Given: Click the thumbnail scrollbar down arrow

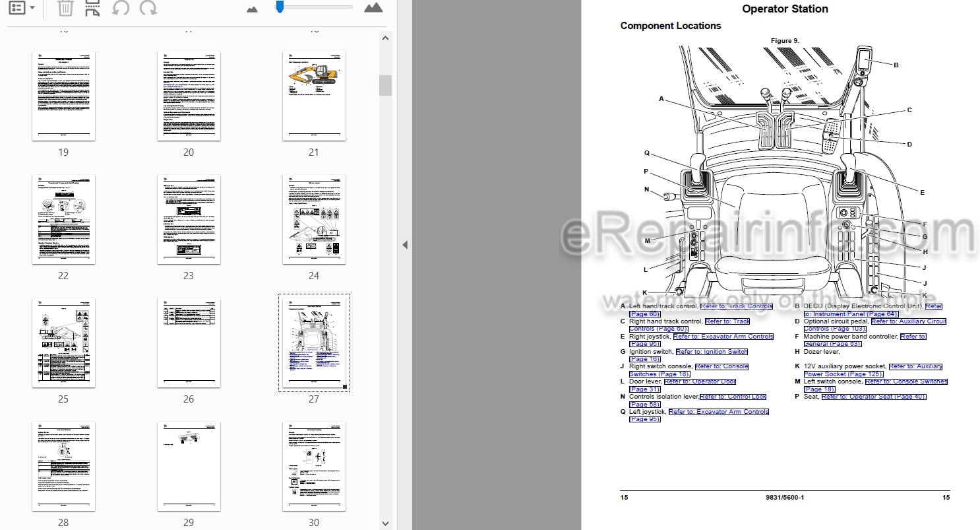Looking at the screenshot, I should tap(385, 523).
